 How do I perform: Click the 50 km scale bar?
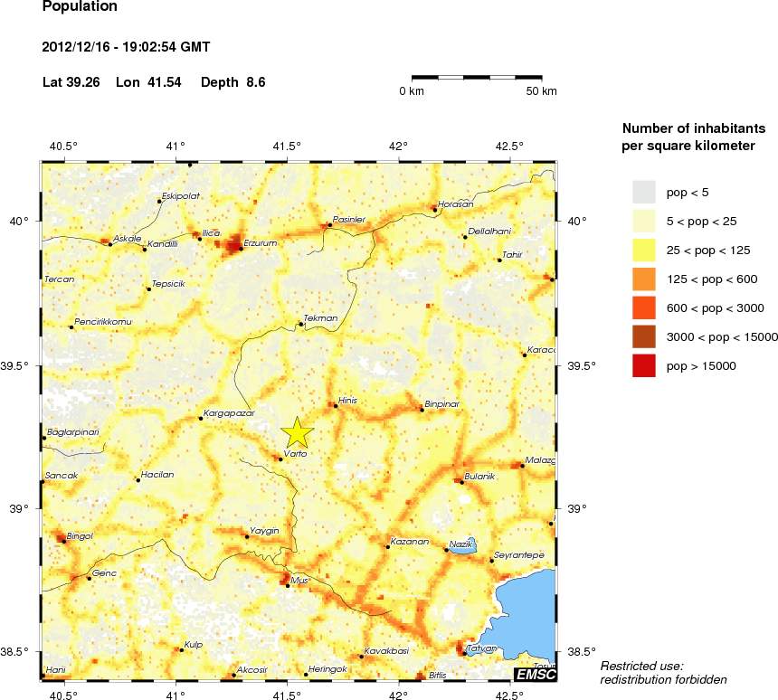point(484,79)
